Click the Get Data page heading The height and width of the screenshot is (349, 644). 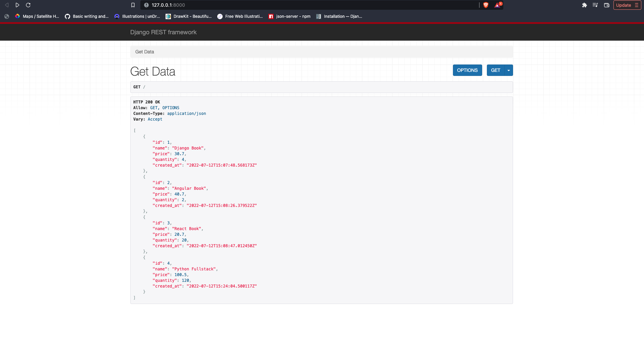(x=153, y=72)
